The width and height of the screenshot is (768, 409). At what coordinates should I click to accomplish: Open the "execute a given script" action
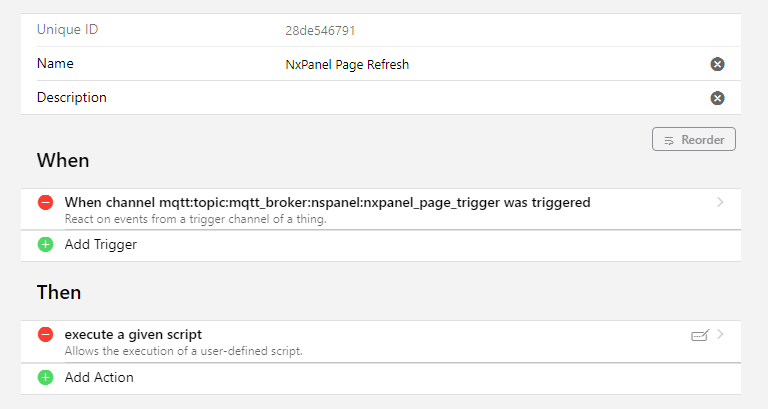(133, 334)
